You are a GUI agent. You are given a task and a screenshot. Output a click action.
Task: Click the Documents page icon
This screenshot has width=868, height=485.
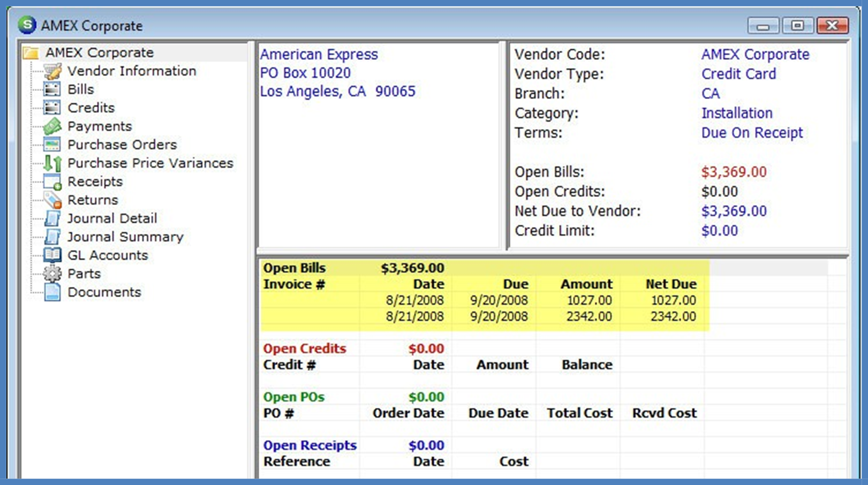[x=52, y=292]
